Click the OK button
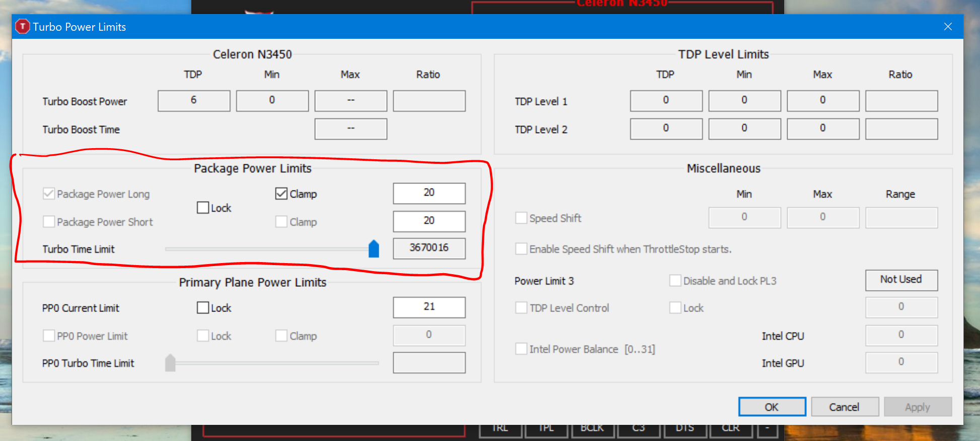The width and height of the screenshot is (980, 441). tap(772, 407)
